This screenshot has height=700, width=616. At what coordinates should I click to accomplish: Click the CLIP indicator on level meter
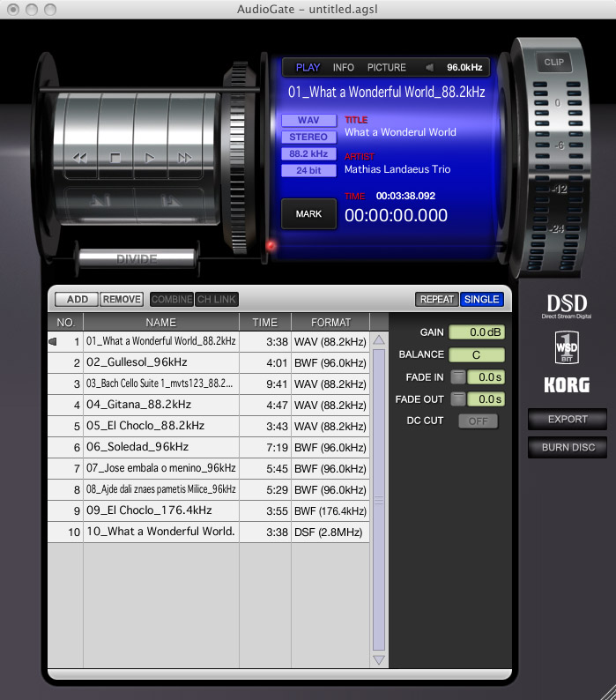553,63
